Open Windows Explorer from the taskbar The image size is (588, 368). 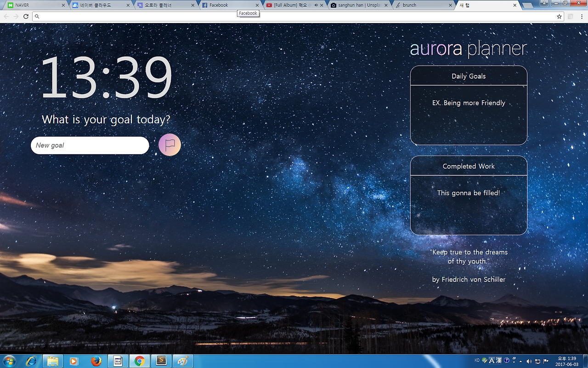53,361
